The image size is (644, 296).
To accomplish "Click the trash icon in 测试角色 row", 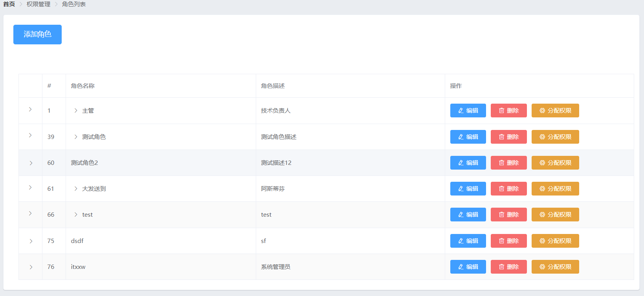I will pos(501,137).
